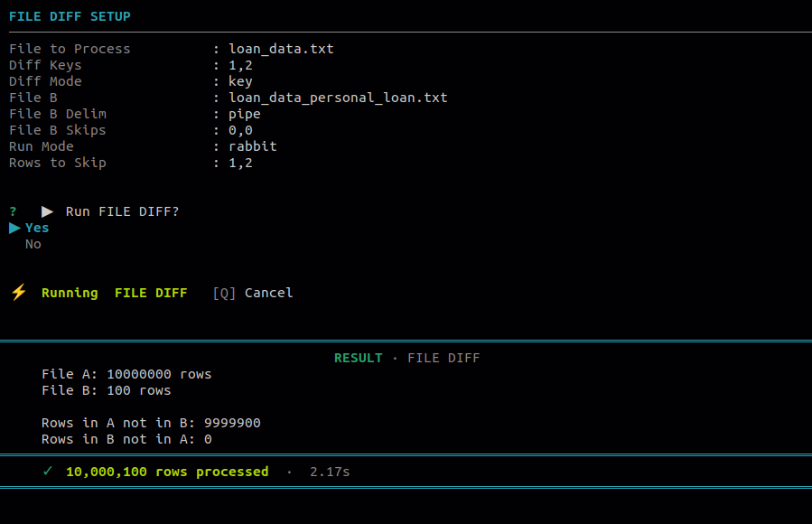Click the green checkmark beside rows processed
Viewport: 812px width, 524px height.
tap(48, 472)
